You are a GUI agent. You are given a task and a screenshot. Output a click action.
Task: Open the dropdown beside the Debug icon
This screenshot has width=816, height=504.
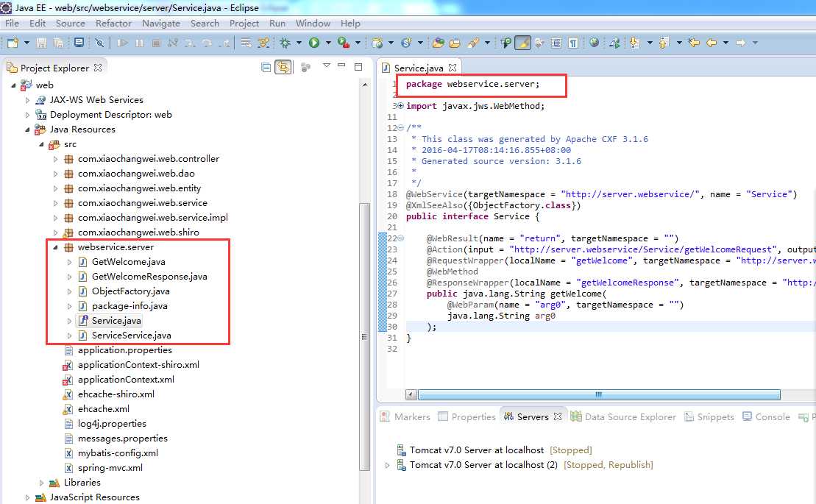(299, 43)
